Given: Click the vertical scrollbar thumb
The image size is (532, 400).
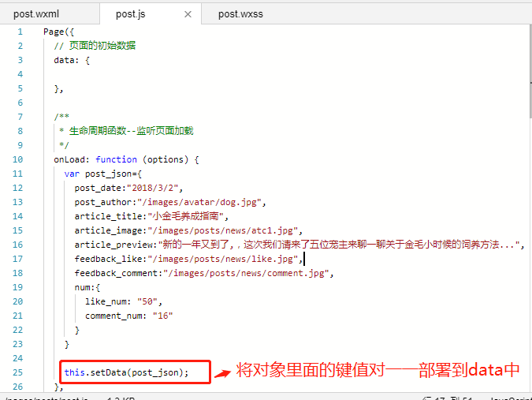Looking at the screenshot, I should coord(530,71).
